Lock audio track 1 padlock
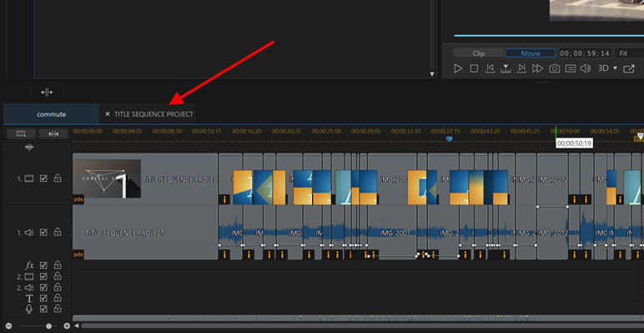 coord(58,232)
